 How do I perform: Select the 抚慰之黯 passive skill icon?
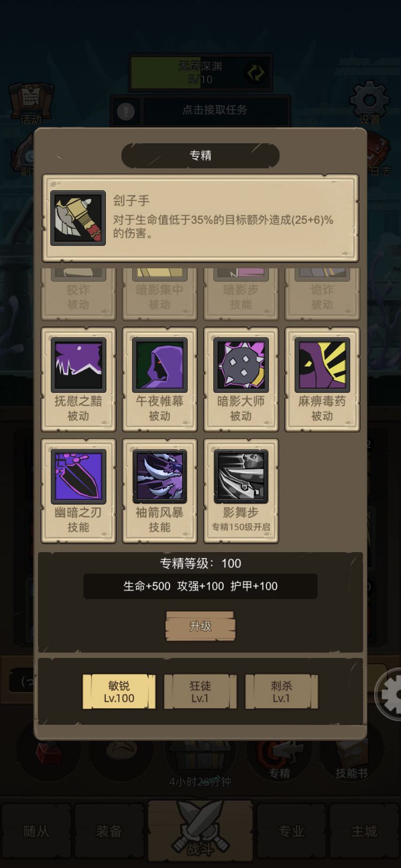[78, 365]
